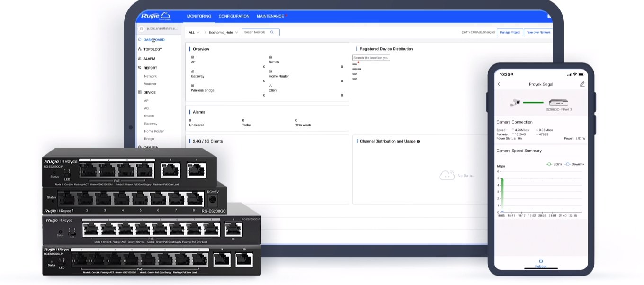The width and height of the screenshot is (644, 285).
Task: Tap the back arrow on phone screen
Action: (499, 84)
